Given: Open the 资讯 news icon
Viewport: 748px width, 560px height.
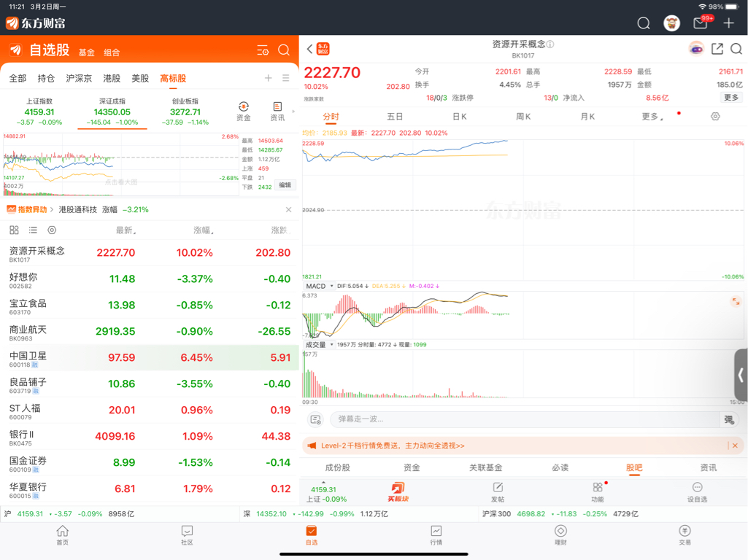Looking at the screenshot, I should (x=277, y=111).
